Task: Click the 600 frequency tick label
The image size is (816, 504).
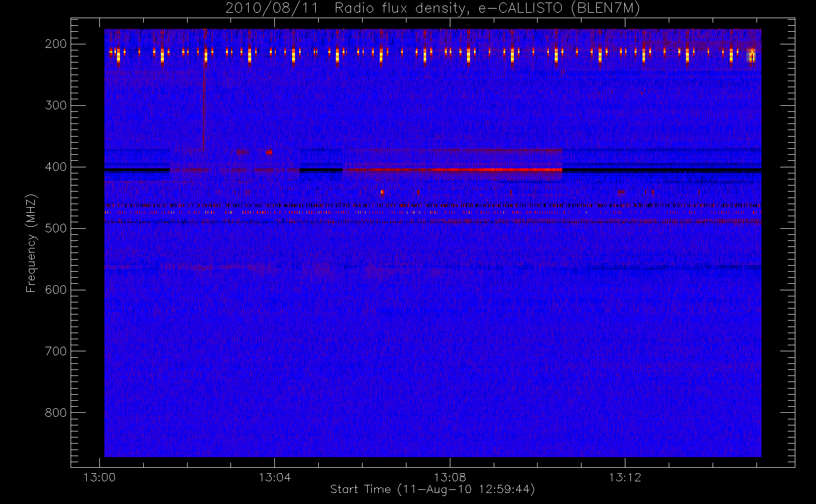Action: [x=55, y=290]
